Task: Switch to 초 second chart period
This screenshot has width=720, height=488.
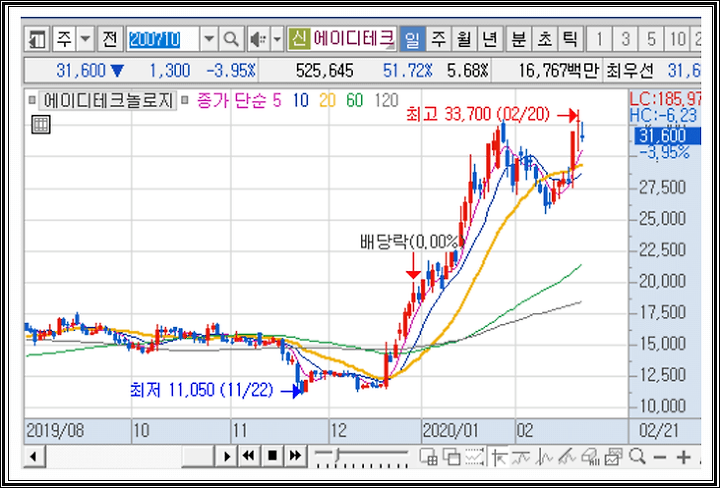Action: click(545, 40)
